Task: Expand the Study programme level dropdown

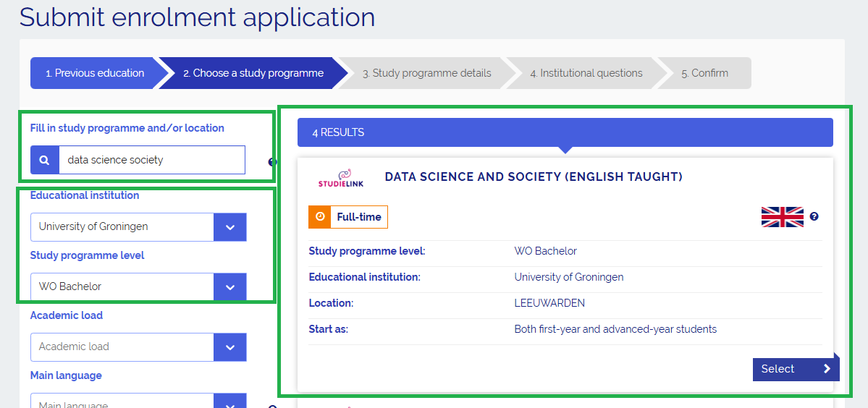Action: coord(230,287)
